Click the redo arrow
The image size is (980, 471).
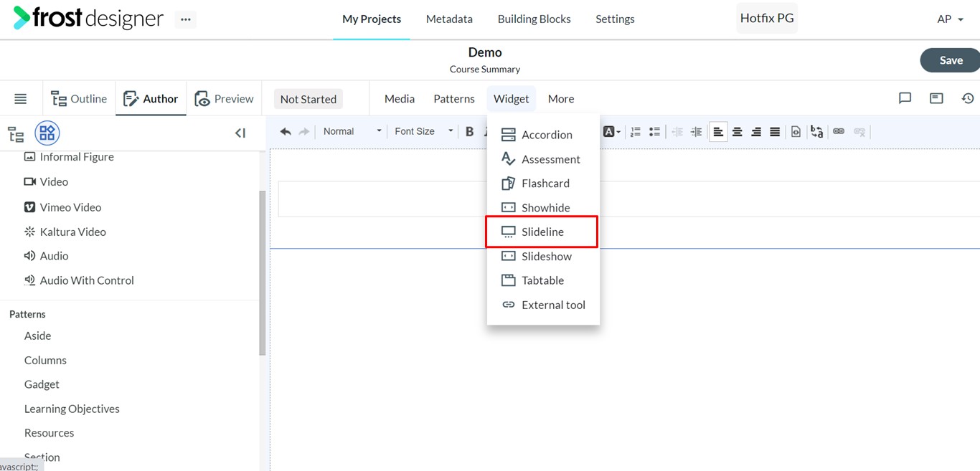tap(304, 131)
